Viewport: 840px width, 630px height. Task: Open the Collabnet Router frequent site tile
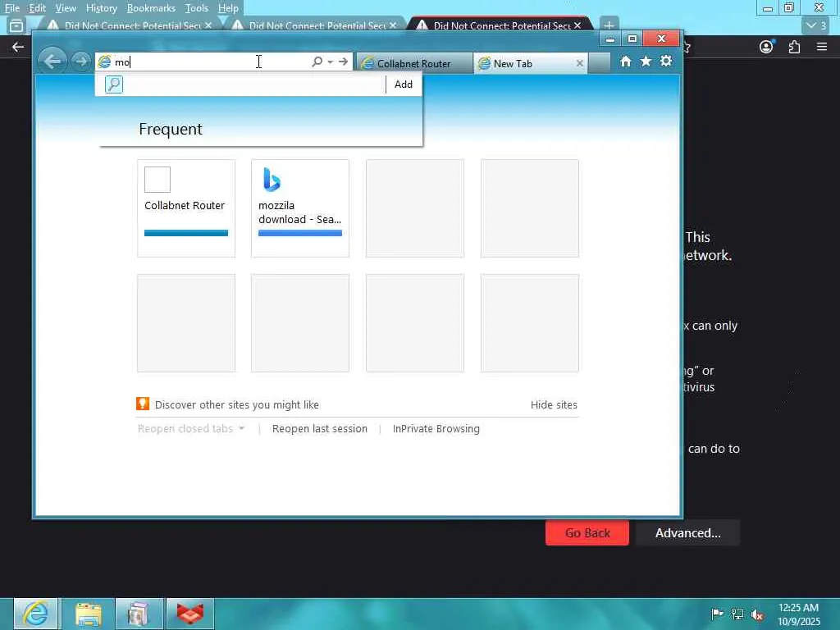(186, 208)
